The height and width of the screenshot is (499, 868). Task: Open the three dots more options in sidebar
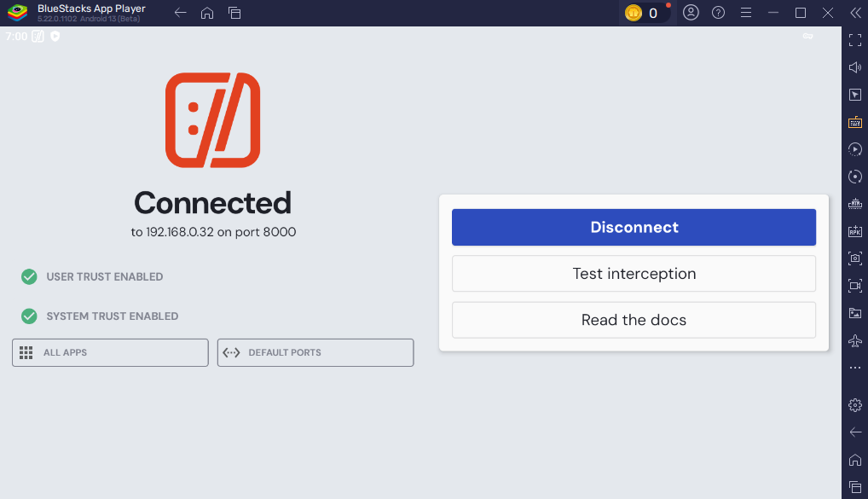tap(855, 368)
